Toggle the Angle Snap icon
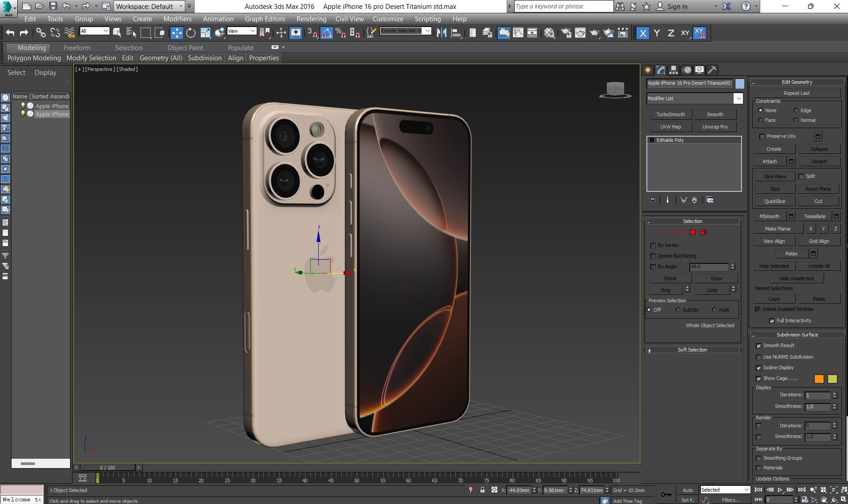 tap(327, 33)
